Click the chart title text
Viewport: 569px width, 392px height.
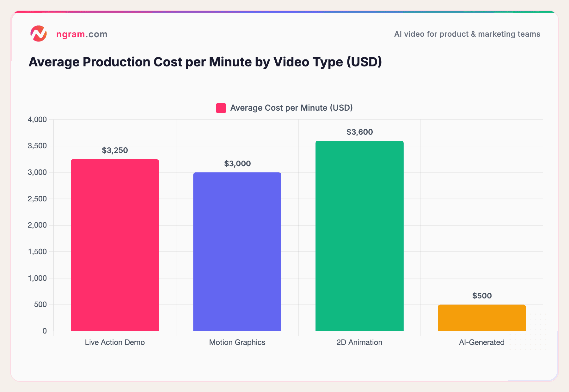tap(205, 62)
